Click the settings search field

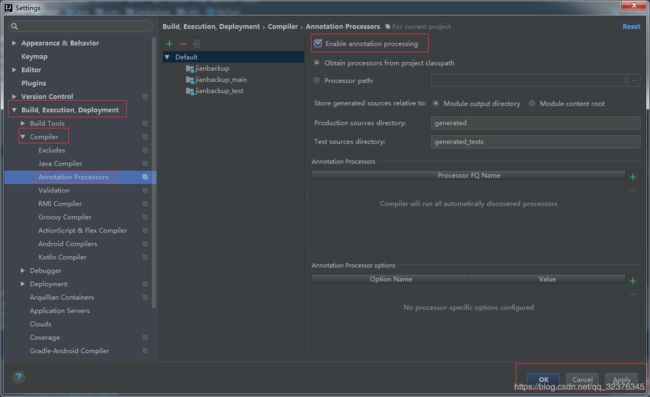[x=80, y=27]
